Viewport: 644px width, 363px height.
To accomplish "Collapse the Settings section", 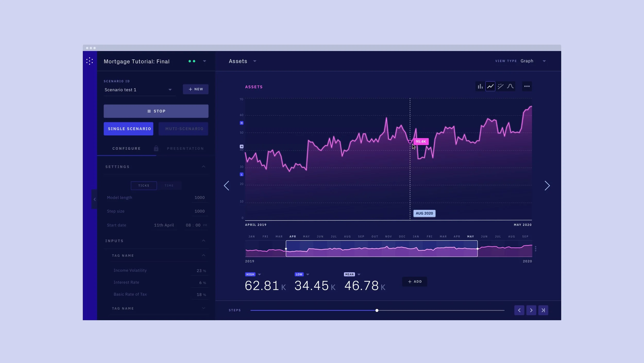I will point(204,167).
